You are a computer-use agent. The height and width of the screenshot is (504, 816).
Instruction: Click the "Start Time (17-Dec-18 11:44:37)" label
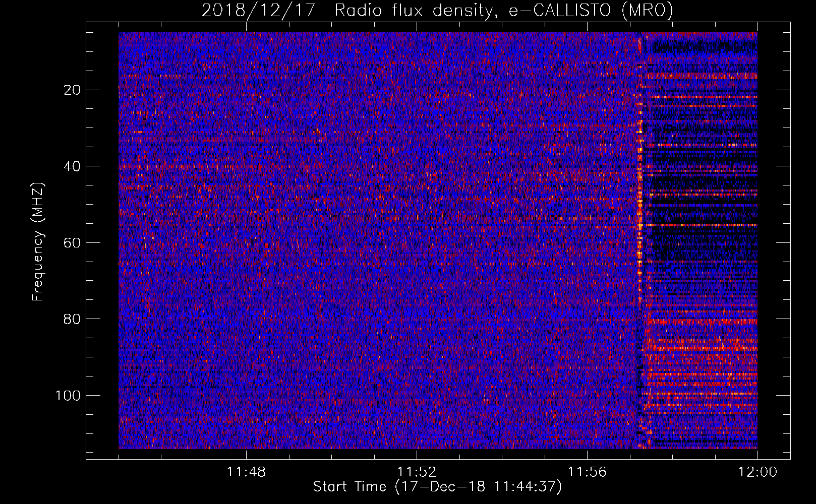(x=437, y=487)
